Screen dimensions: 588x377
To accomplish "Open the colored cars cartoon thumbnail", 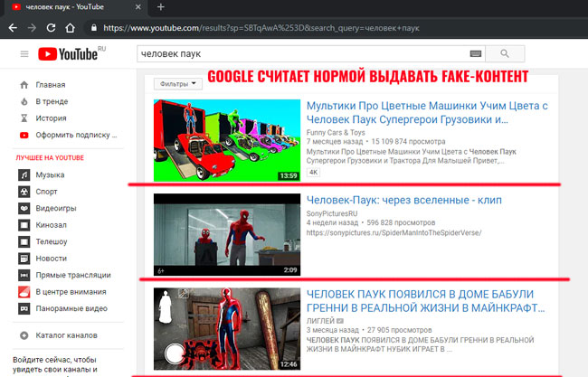I will (227, 140).
